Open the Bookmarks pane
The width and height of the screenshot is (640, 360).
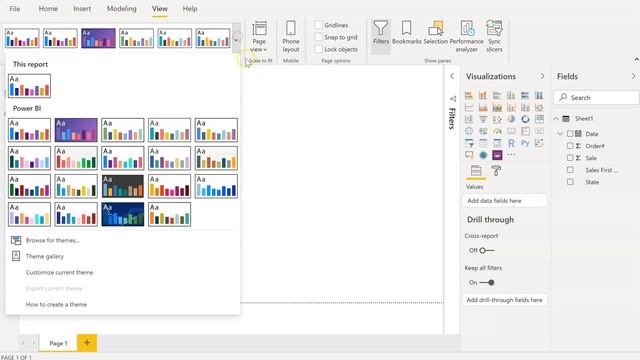click(407, 33)
